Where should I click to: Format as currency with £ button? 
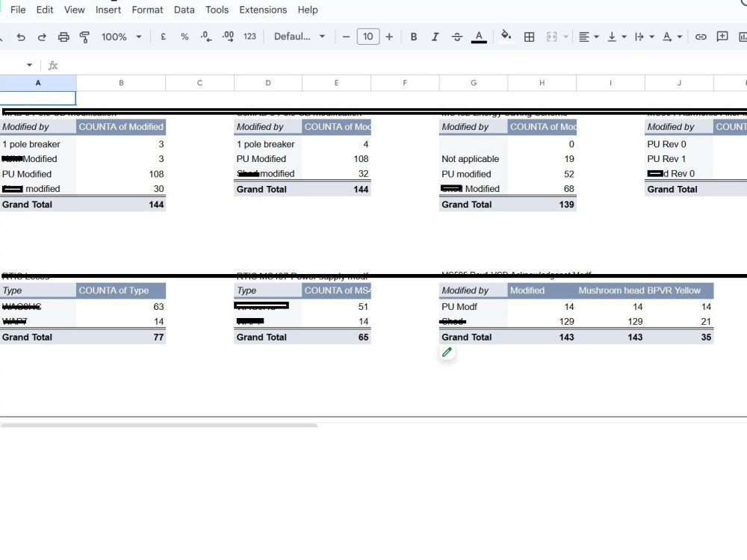point(163,37)
